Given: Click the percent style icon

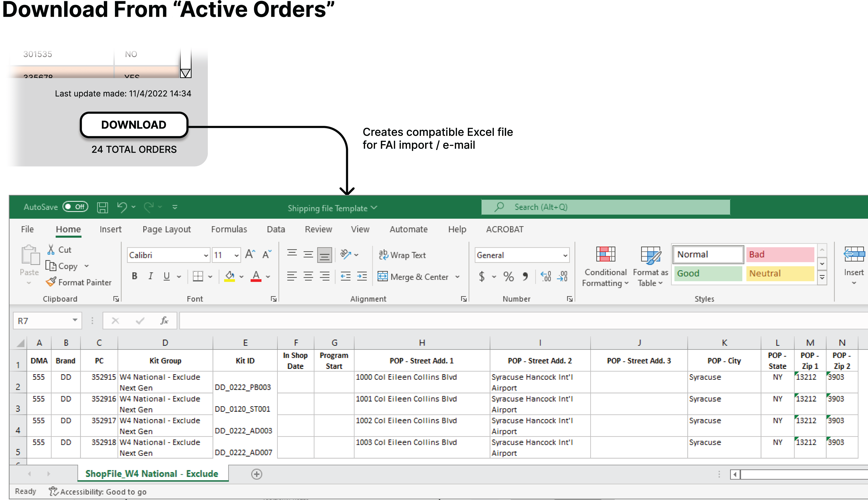Looking at the screenshot, I should tap(508, 276).
